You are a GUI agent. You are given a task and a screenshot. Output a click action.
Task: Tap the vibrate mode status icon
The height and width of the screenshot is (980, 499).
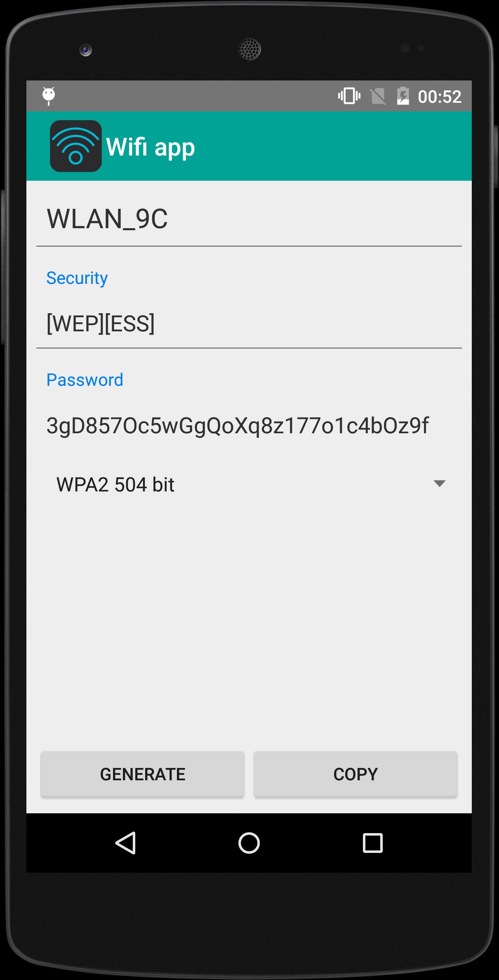(349, 96)
